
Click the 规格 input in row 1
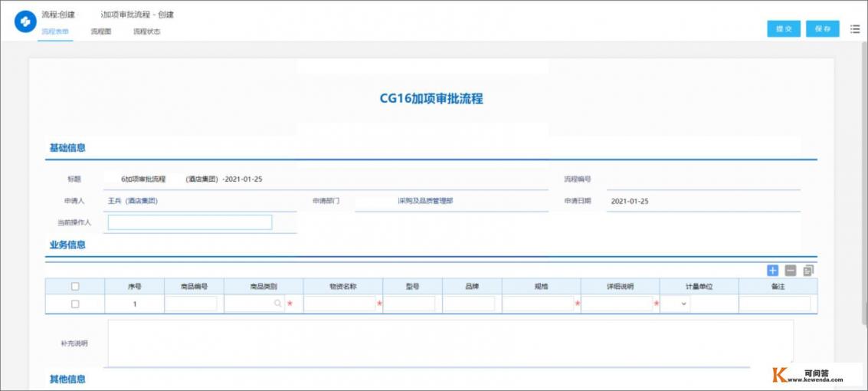pos(538,304)
